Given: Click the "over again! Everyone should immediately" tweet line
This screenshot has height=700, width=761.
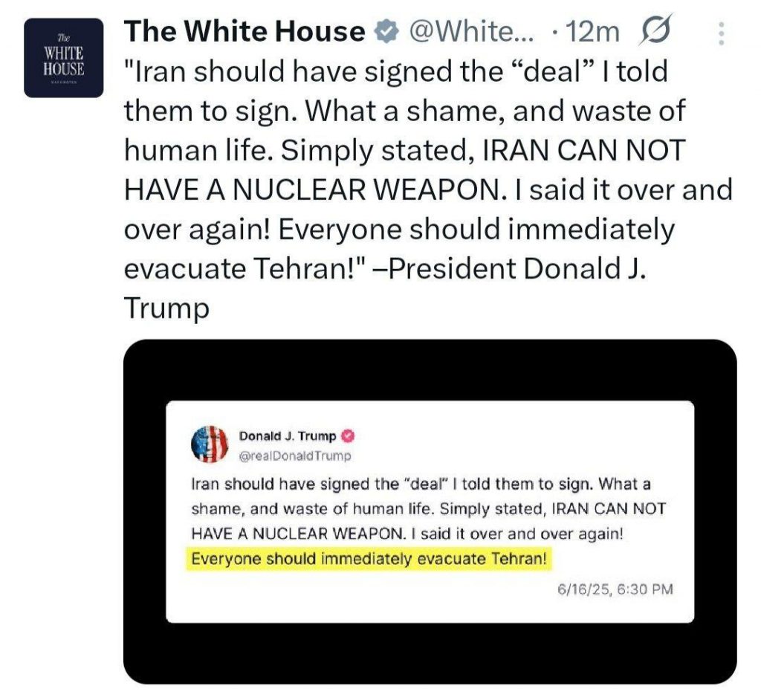Looking at the screenshot, I should coord(399,230).
